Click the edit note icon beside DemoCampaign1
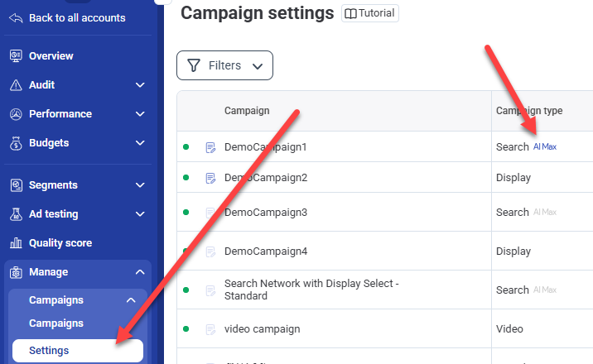Screen dimensions: 593x364 (x=210, y=148)
